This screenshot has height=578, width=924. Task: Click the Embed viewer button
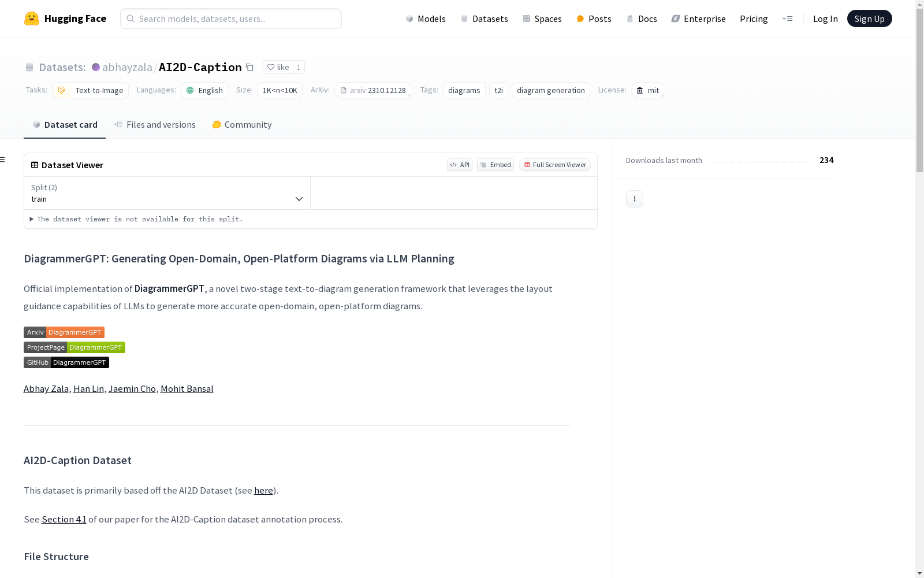click(495, 165)
